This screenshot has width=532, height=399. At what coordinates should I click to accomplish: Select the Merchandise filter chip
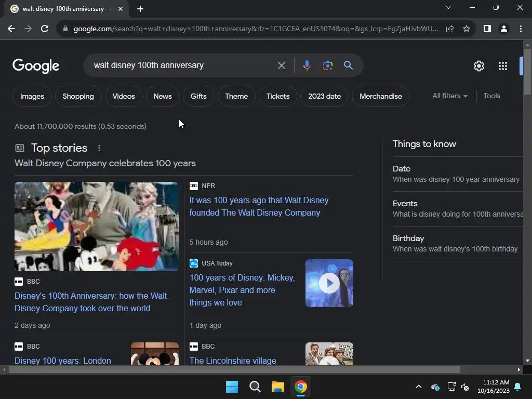pyautogui.click(x=381, y=96)
